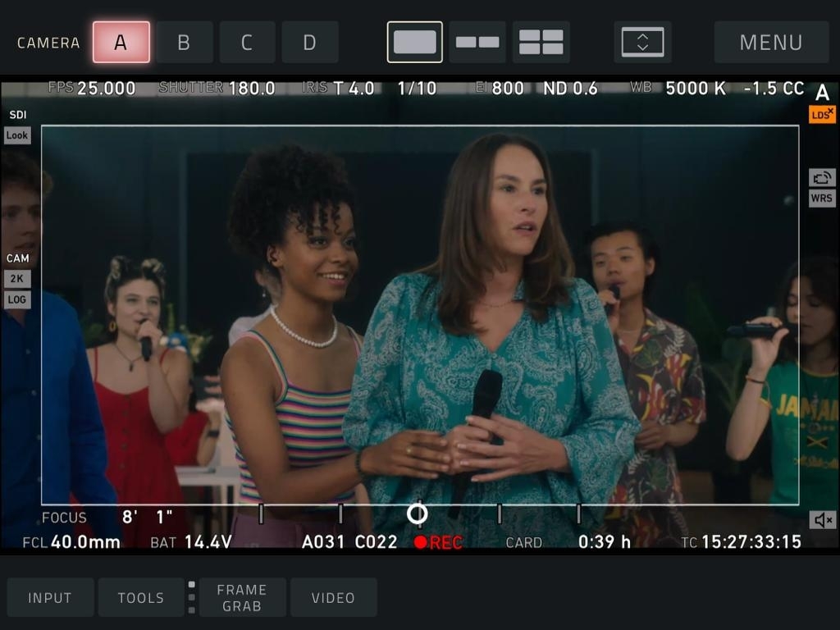Switch to camera C
The height and width of the screenshot is (630, 840).
coord(247,42)
